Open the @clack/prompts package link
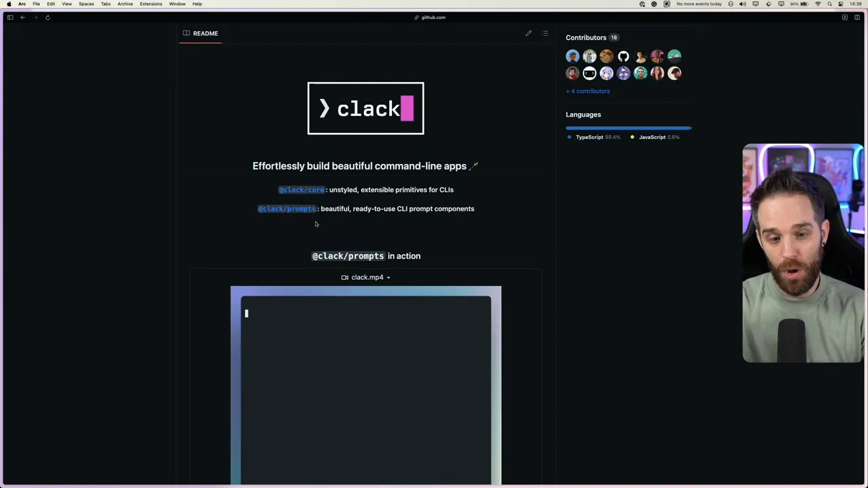 (x=287, y=209)
